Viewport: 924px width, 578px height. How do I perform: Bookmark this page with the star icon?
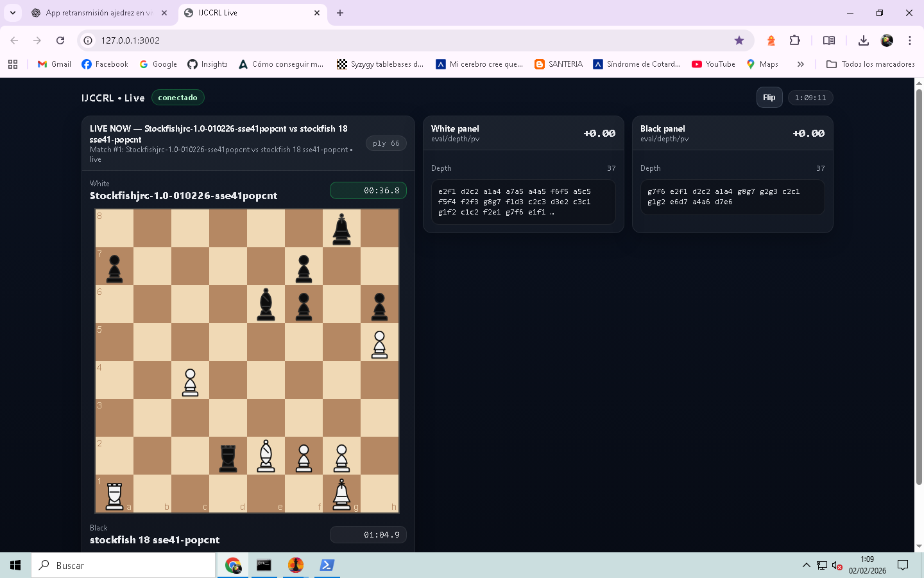pyautogui.click(x=739, y=40)
